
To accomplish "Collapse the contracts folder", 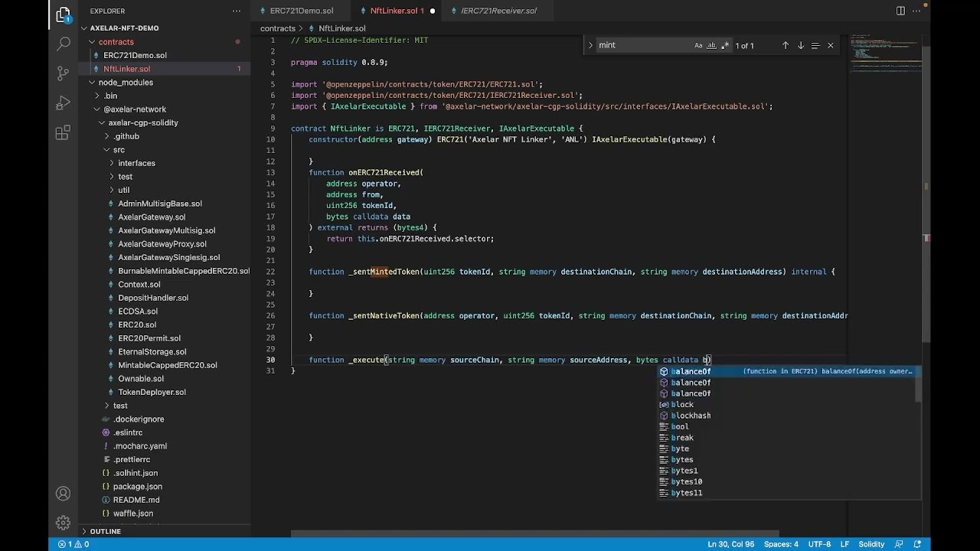I will coord(116,42).
